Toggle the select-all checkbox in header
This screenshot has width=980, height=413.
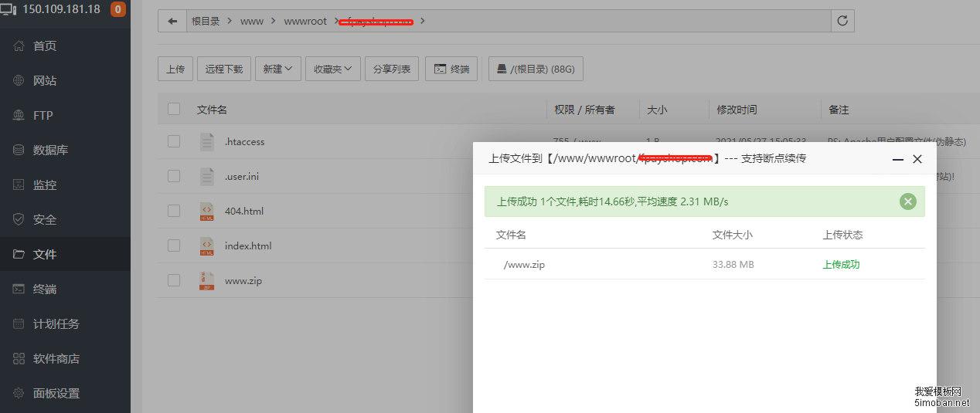[x=174, y=110]
